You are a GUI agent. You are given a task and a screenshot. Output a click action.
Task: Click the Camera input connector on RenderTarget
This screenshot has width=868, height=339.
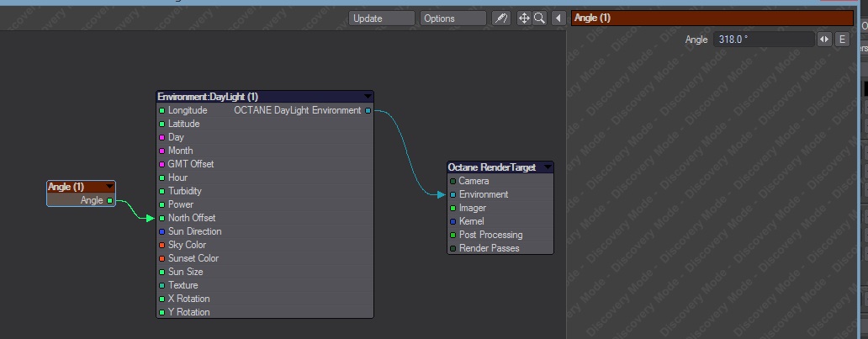(453, 181)
